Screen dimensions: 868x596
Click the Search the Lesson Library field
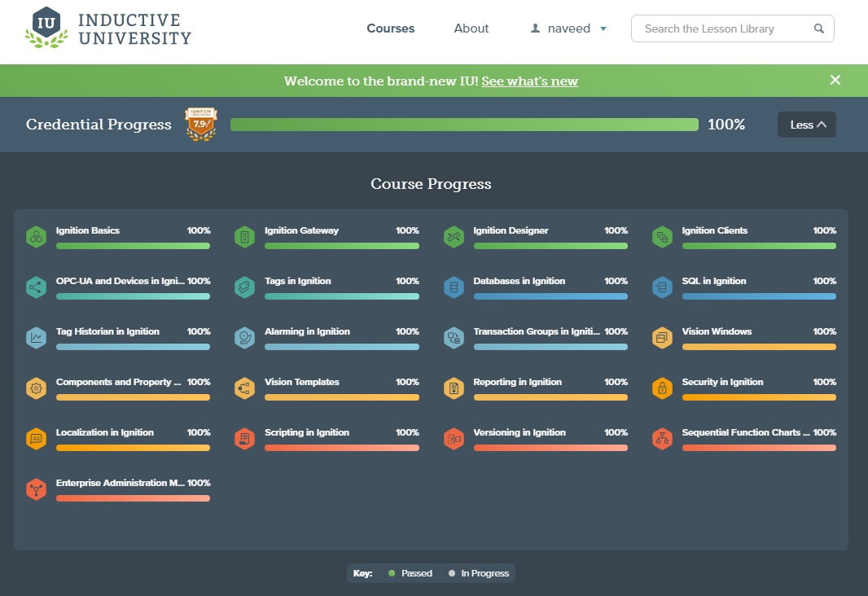[x=725, y=28]
